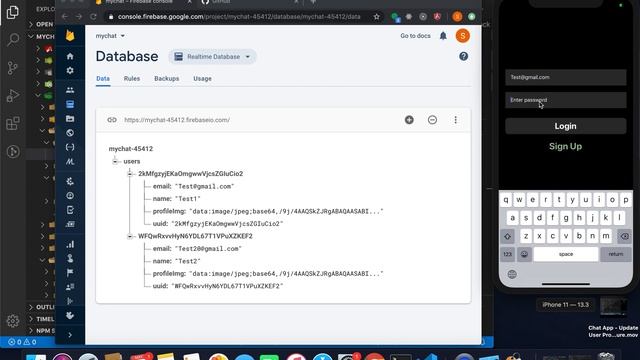The image size is (640, 360).
Task: Collapse the users node
Action: pos(115,162)
